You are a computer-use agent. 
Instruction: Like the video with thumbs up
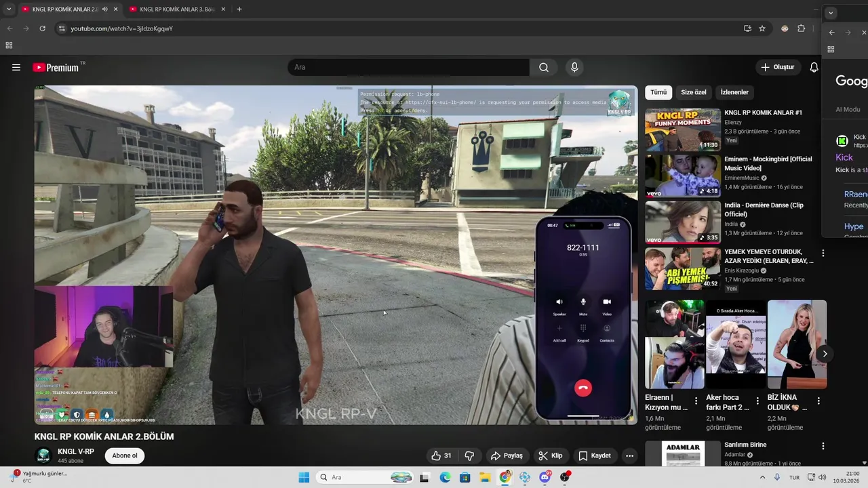point(441,455)
